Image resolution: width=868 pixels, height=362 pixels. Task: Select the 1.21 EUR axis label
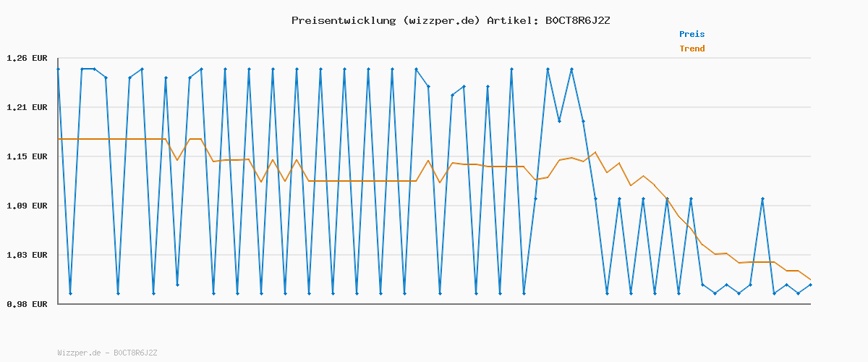27,107
